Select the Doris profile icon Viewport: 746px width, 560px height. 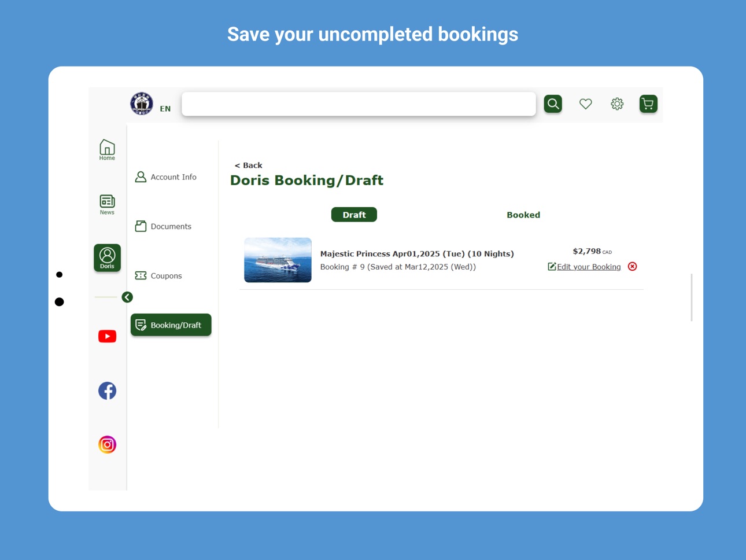[107, 257]
